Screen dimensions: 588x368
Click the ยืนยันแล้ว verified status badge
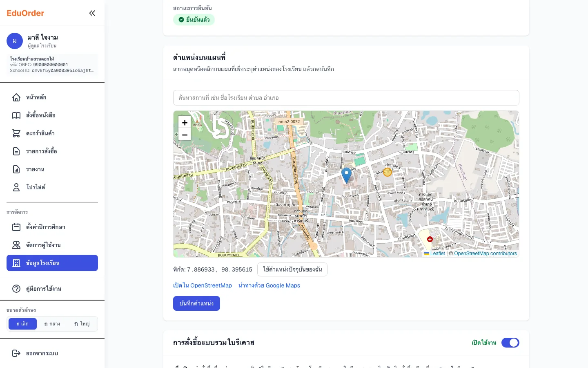pos(194,20)
